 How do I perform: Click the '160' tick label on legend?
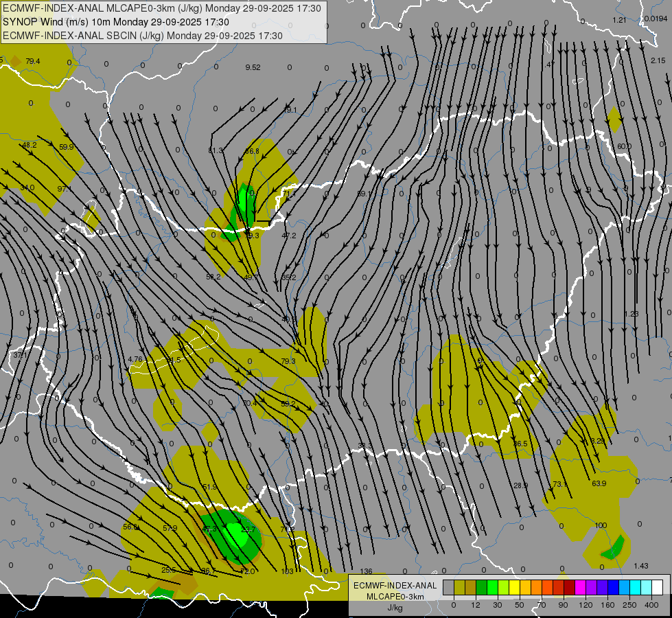pos(607,605)
